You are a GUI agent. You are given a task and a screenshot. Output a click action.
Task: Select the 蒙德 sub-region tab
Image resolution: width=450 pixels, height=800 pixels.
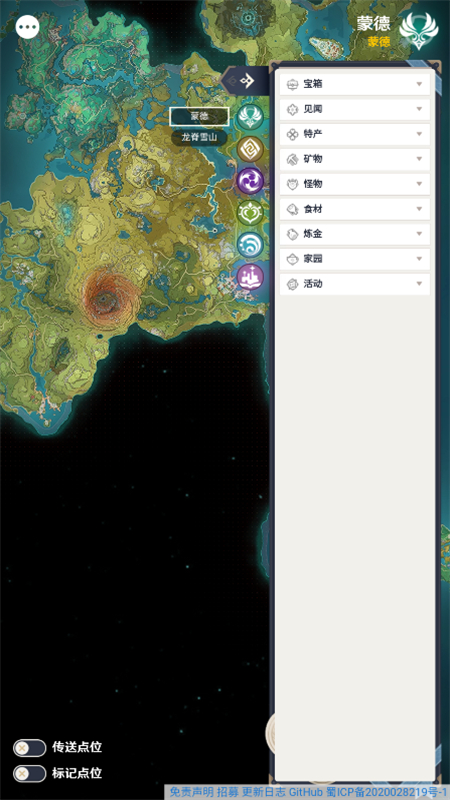click(x=199, y=116)
